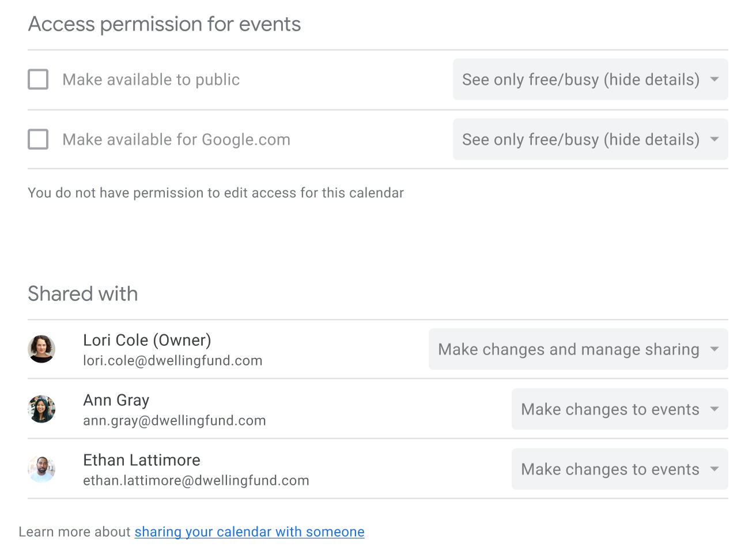Toggle 'Make available for Google.com' checkbox

(x=38, y=140)
